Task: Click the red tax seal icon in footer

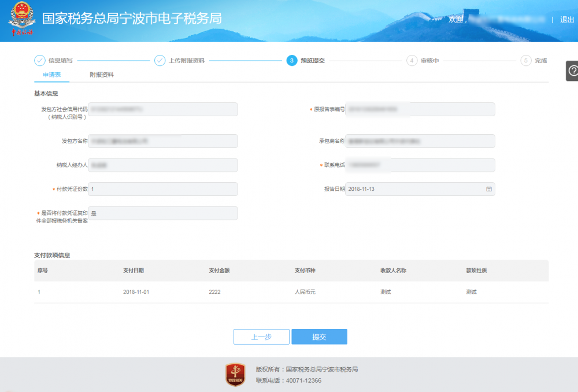Action: coord(235,373)
